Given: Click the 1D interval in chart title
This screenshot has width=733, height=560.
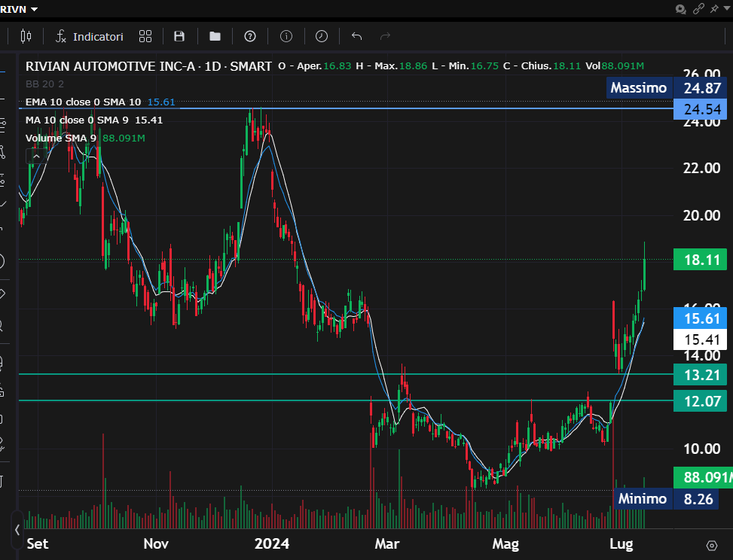Looking at the screenshot, I should [212, 66].
